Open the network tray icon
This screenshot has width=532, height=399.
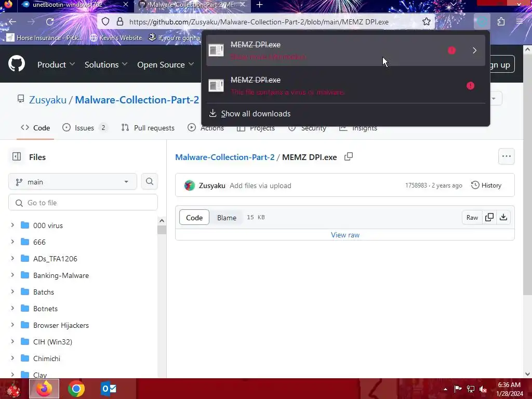pyautogui.click(x=471, y=389)
